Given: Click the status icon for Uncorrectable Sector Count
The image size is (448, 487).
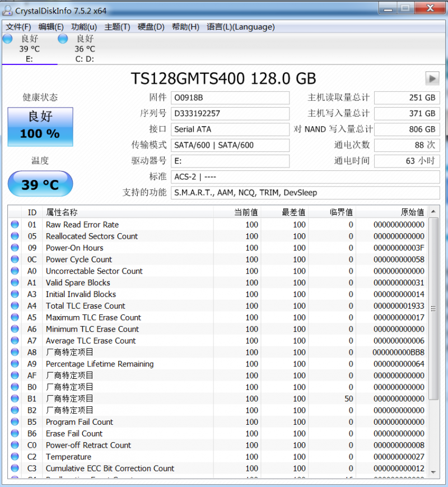Looking at the screenshot, I should (15, 271).
